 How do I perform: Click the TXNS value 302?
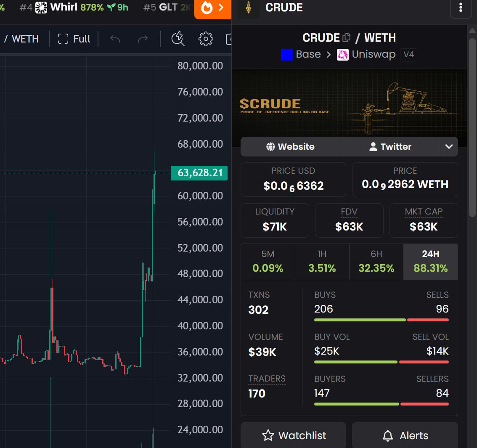[x=258, y=310]
